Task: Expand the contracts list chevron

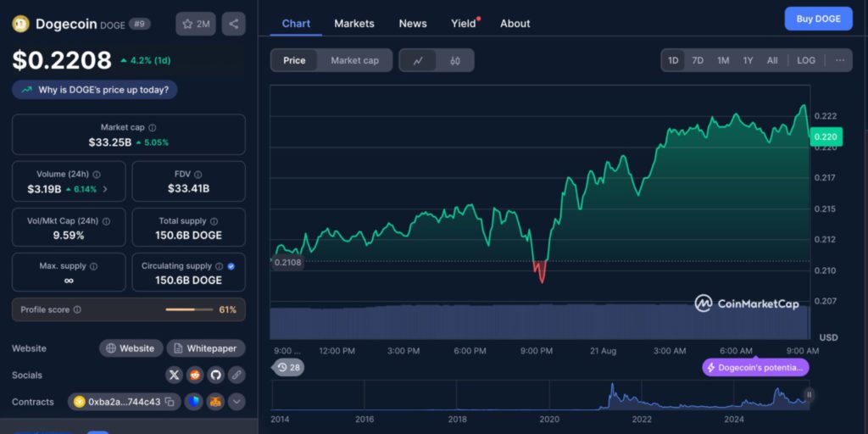Action: click(236, 402)
